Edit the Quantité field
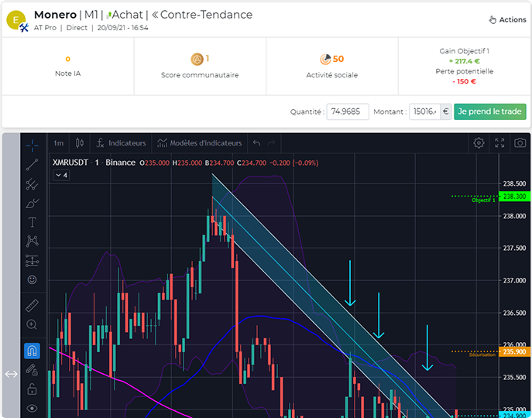The image size is (532, 418). coord(348,111)
